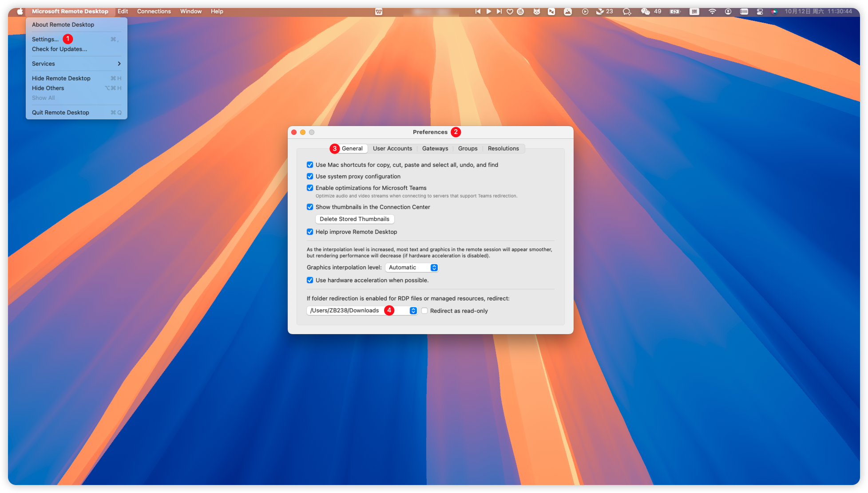Screen dimensions: 868x493
Task: Click the battery charging icon
Action: pyautogui.click(x=675, y=12)
